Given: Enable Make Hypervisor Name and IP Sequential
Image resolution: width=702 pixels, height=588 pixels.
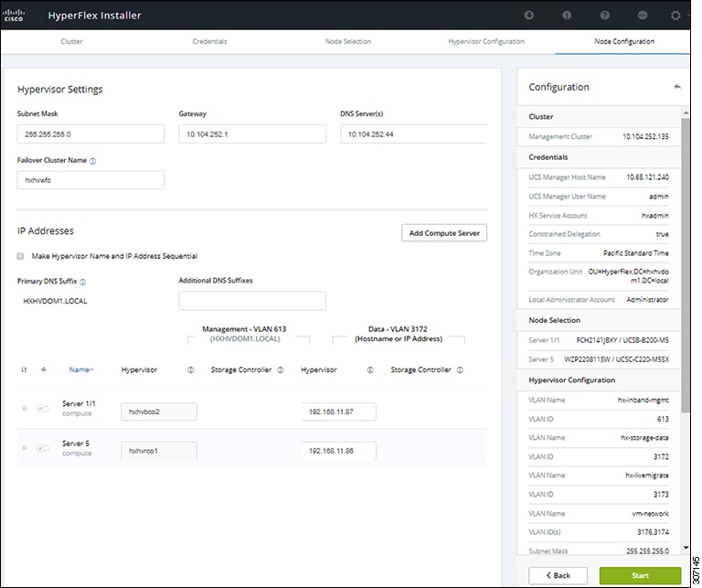Looking at the screenshot, I should tap(20, 256).
